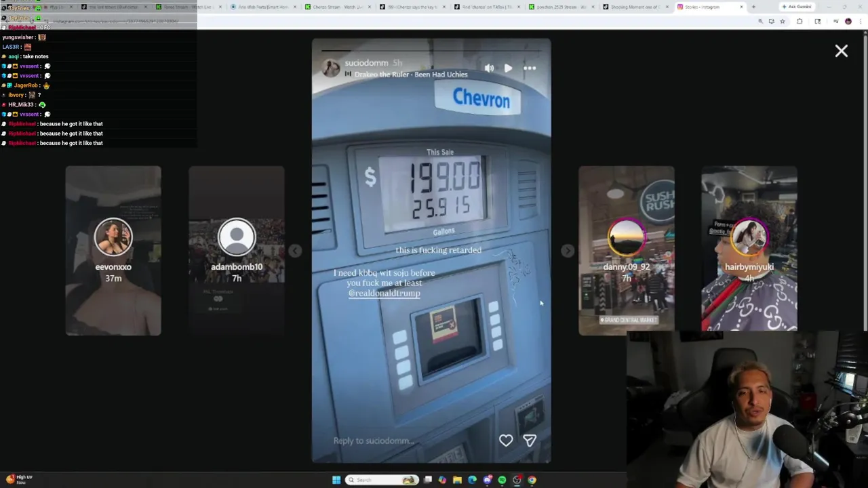Open Google Chrome from the taskbar
The image size is (868, 488).
coord(532,480)
